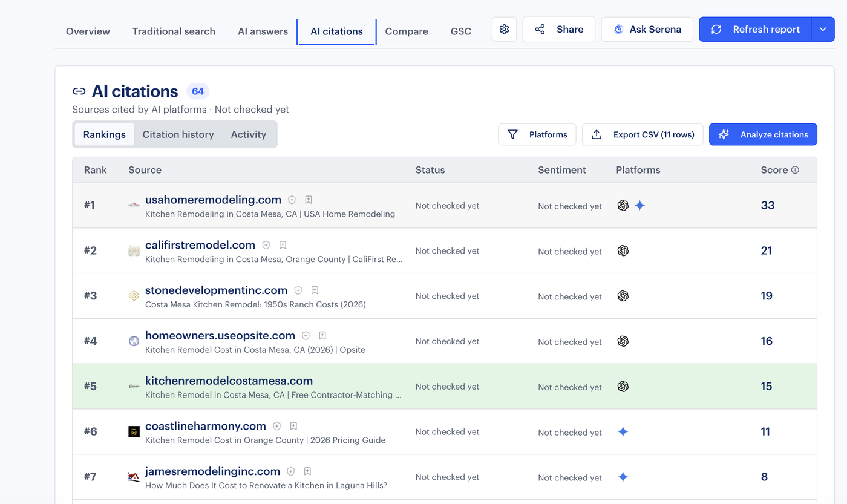Viewport: 847px width, 504px height.
Task: Click the shield icon beside stonedevelopmentinc.com
Action: coord(298,290)
